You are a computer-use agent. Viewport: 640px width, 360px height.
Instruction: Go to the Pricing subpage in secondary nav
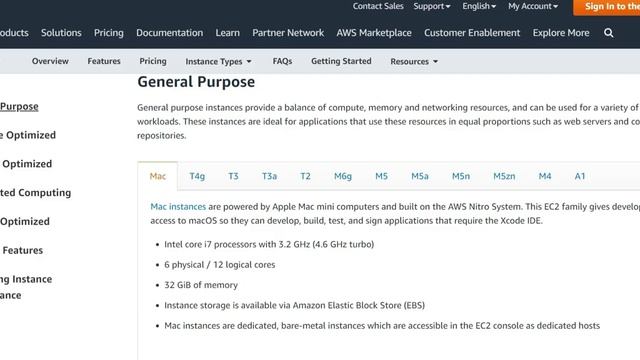pos(153,61)
